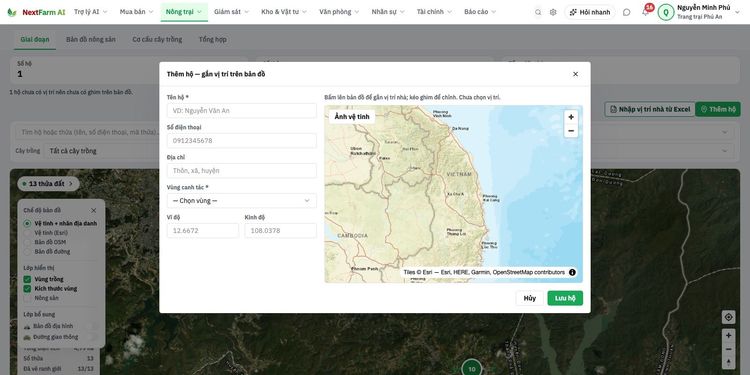The width and height of the screenshot is (750, 375).
Task: Focus the Số điện thoại input field
Action: point(242,141)
